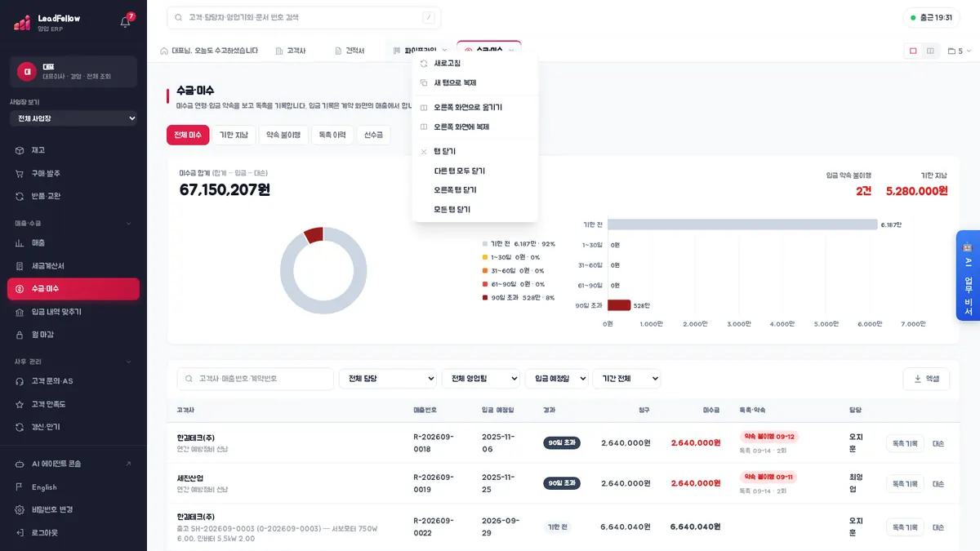Image resolution: width=980 pixels, height=551 pixels.
Task: Click 대손 for the 세진산업 row
Action: coord(938,483)
